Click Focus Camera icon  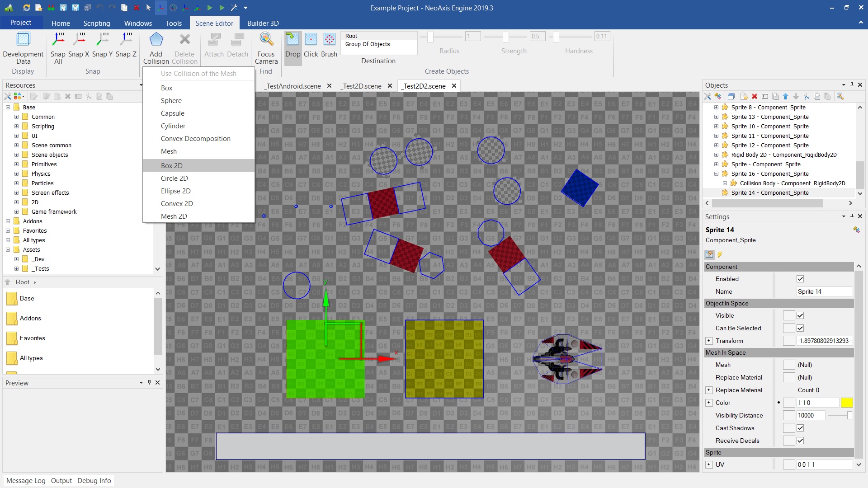pos(266,47)
